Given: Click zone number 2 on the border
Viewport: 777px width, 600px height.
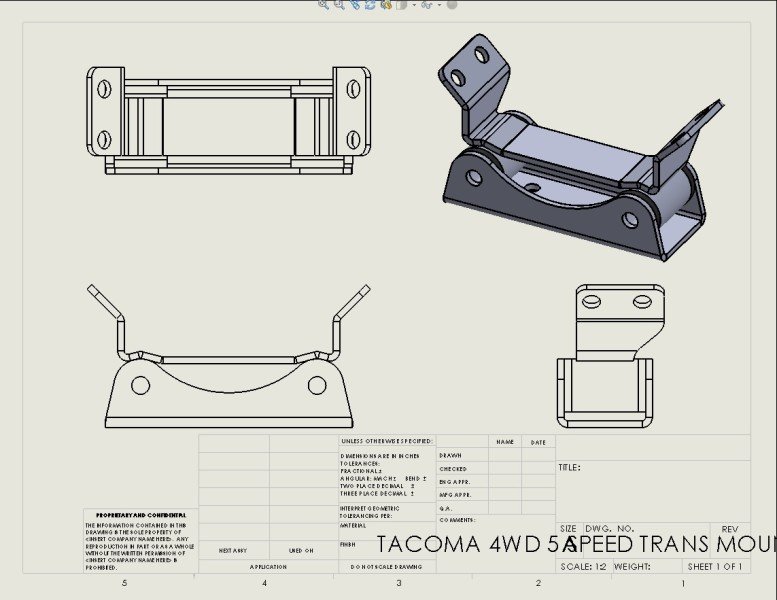Looking at the screenshot, I should pyautogui.click(x=538, y=583).
